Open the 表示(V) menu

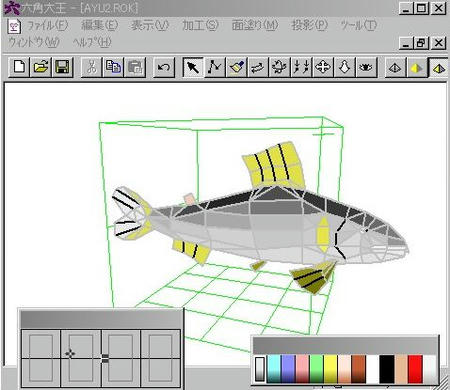[150, 25]
